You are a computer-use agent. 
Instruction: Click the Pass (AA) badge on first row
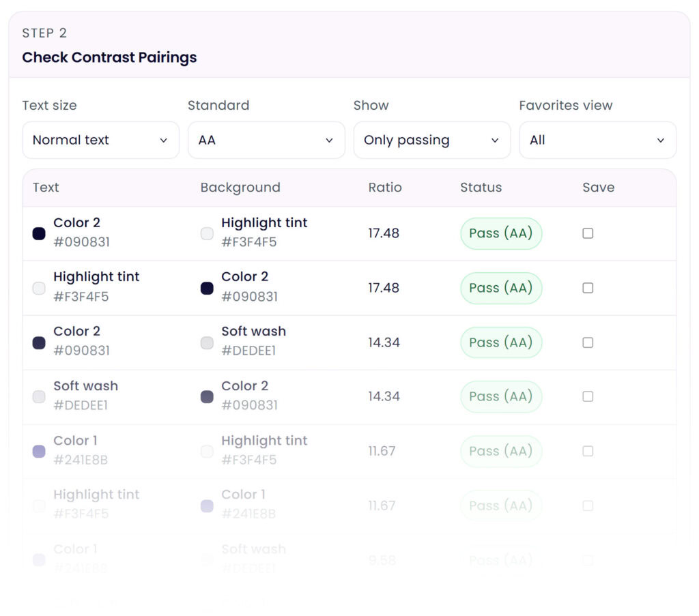tap(501, 233)
